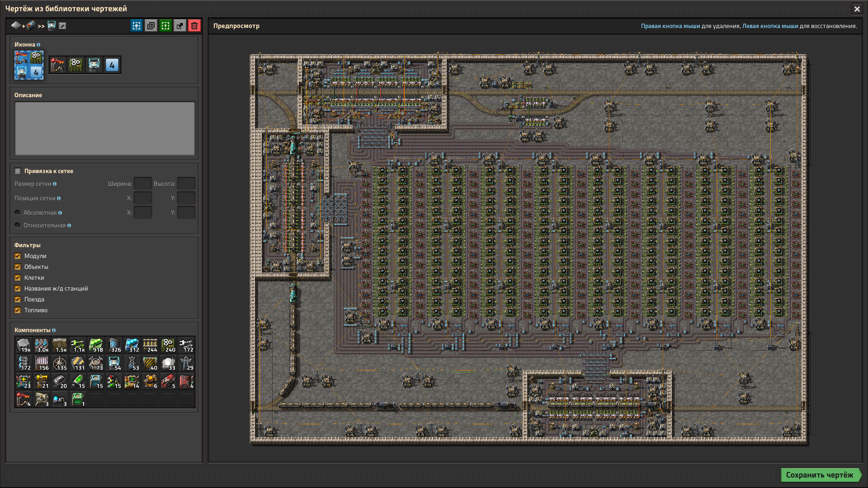Click big electric pole component showing 29

click(x=186, y=363)
